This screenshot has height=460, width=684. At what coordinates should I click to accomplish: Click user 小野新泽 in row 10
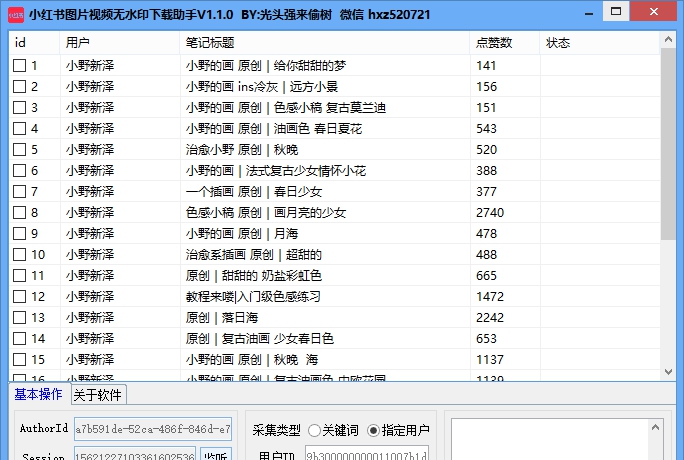[90, 255]
